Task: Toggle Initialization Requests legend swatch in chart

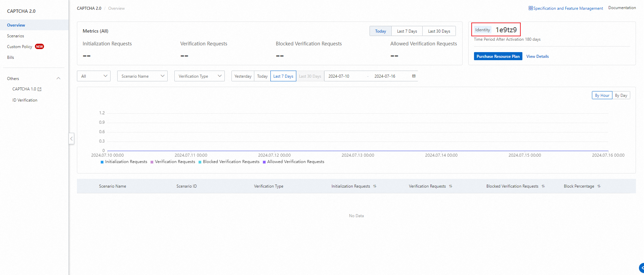Action: pos(102,162)
